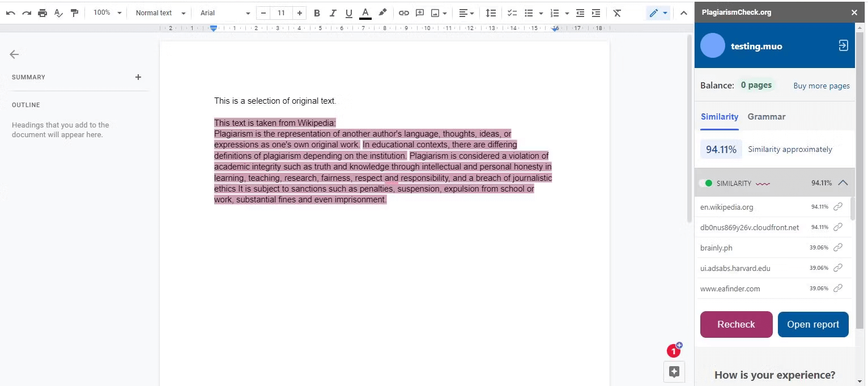Click the Explore button at bottom right
Image resolution: width=868 pixels, height=386 pixels.
(674, 372)
